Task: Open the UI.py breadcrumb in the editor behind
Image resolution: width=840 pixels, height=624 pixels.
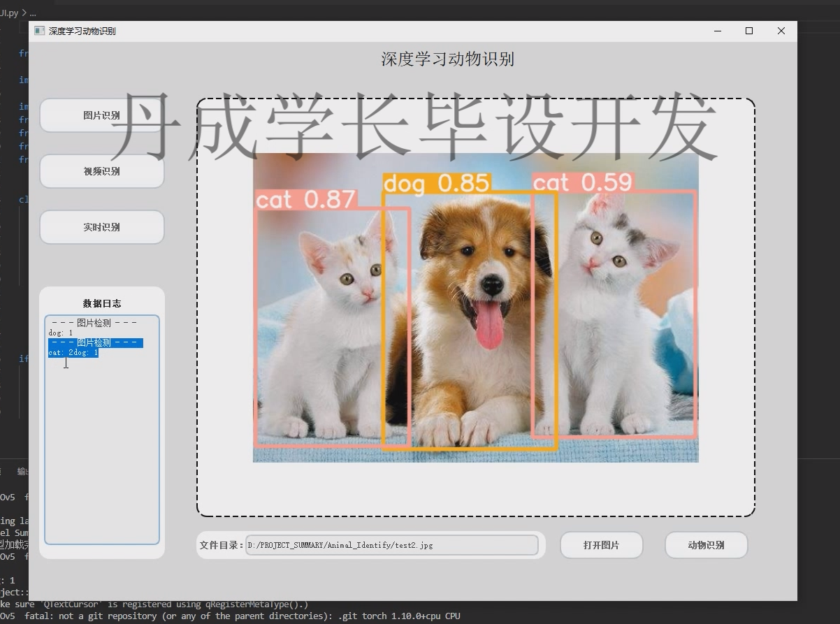Action: (x=7, y=12)
